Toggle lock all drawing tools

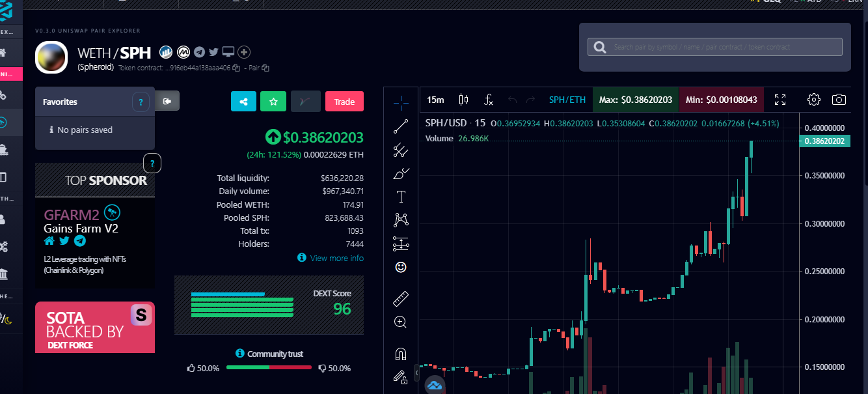point(401,376)
